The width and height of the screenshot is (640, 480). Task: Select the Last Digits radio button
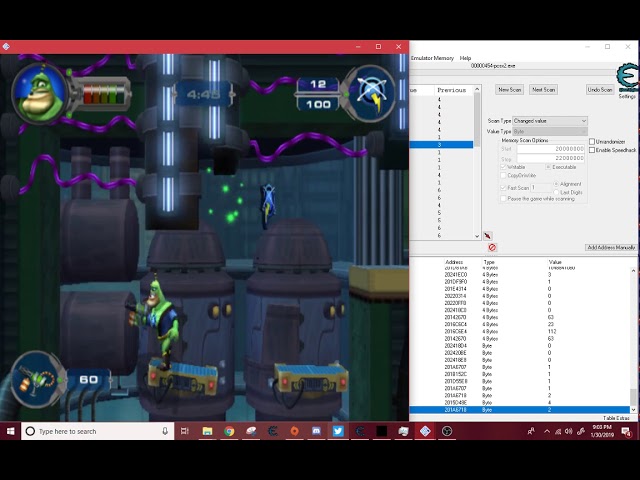click(556, 192)
